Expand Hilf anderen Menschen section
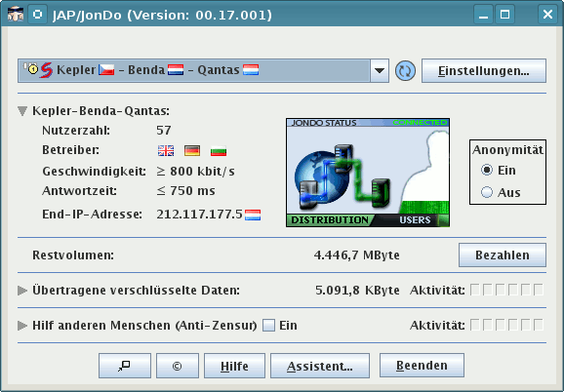The image size is (564, 392). (22, 326)
